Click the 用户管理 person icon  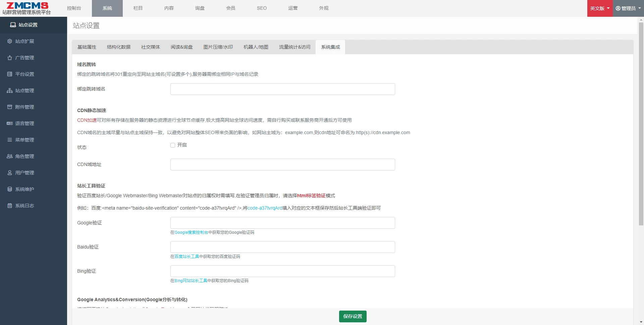click(x=10, y=173)
